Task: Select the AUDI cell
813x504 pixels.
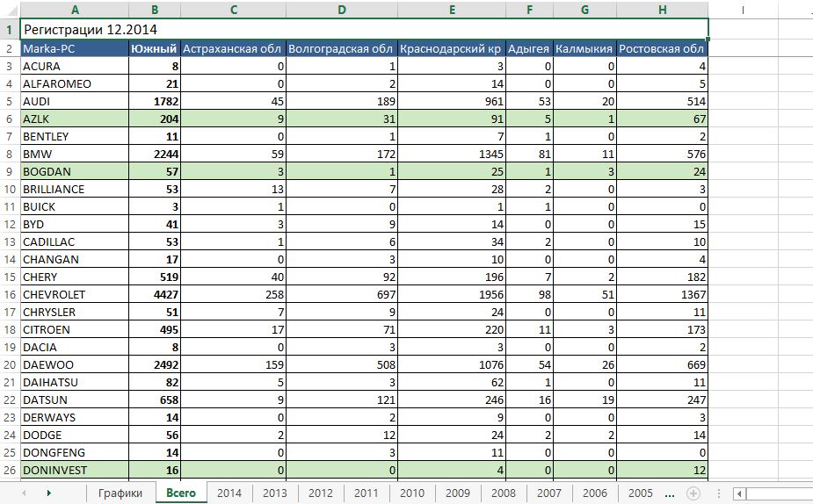Action: click(x=75, y=102)
